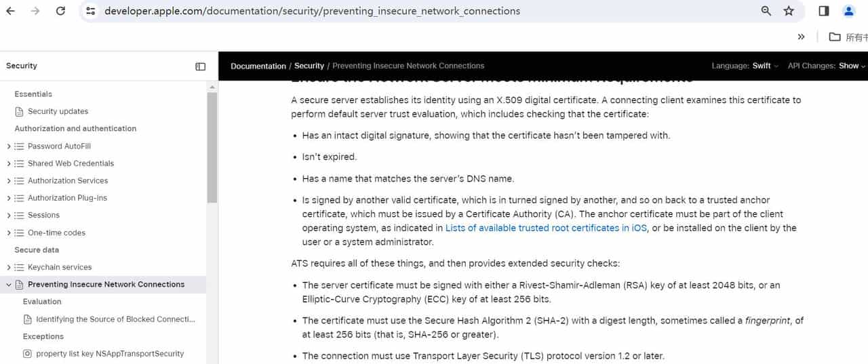This screenshot has width=868, height=364.
Task: Click the zoom magnifier icon in address bar
Action: (x=766, y=11)
